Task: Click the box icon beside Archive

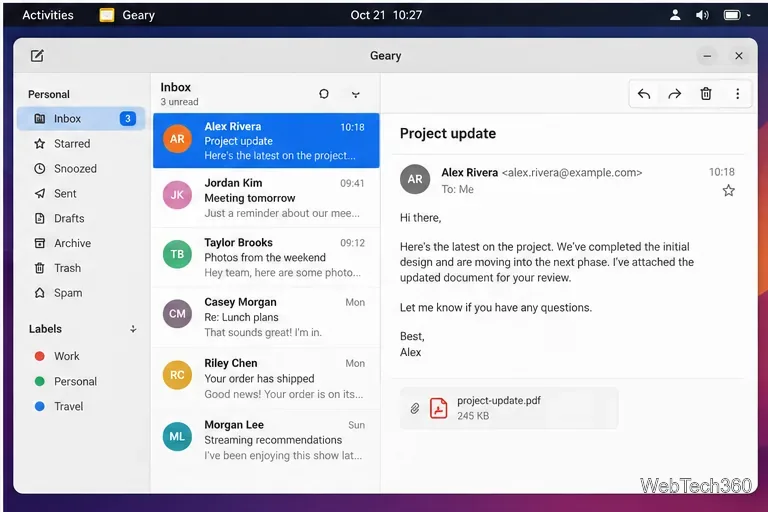Action: pos(40,243)
